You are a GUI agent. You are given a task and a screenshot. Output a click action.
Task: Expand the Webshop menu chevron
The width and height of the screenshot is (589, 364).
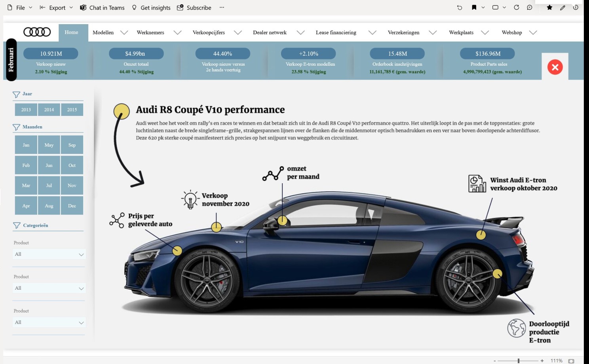click(533, 32)
